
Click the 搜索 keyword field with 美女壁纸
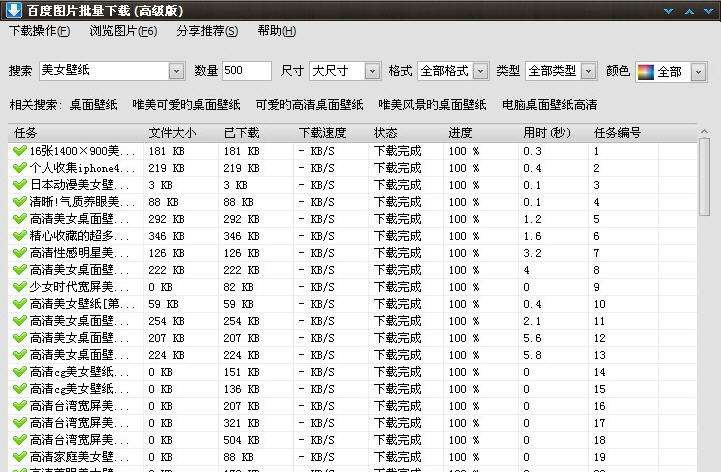coord(105,71)
